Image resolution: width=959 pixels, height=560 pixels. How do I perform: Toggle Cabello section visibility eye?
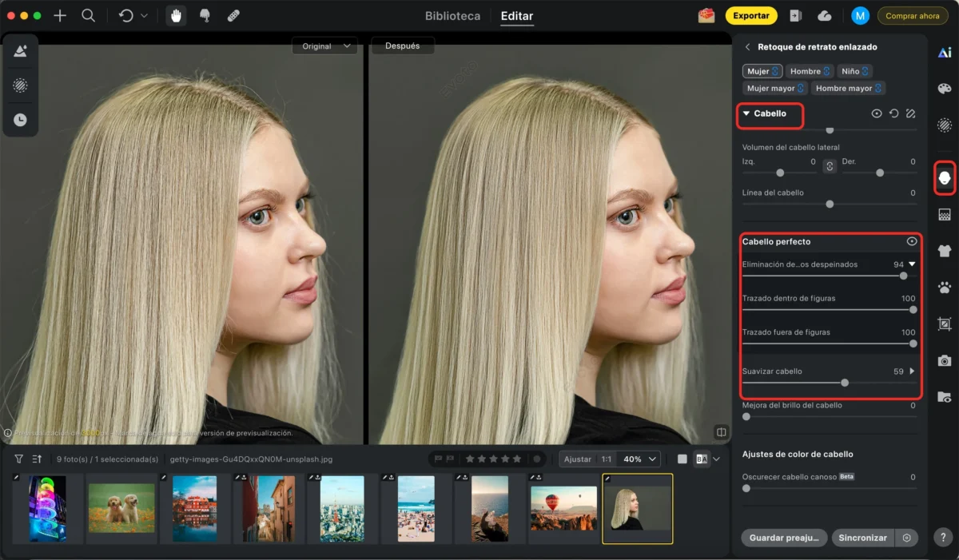click(x=877, y=114)
